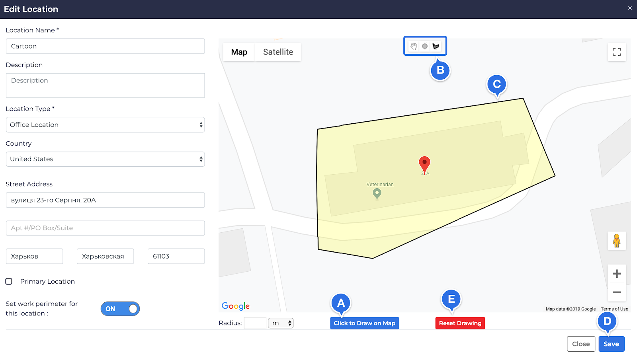
Task: Switch to Satellite map view
Action: point(278,52)
